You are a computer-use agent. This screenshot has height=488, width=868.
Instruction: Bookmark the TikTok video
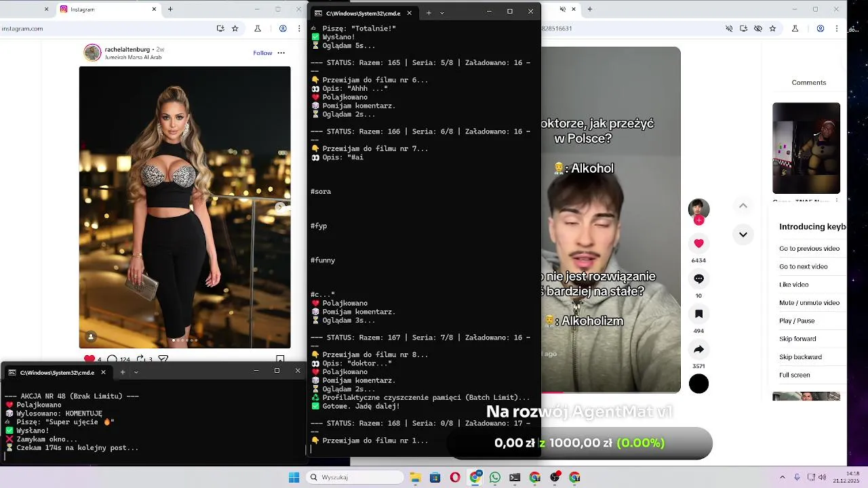(x=698, y=314)
